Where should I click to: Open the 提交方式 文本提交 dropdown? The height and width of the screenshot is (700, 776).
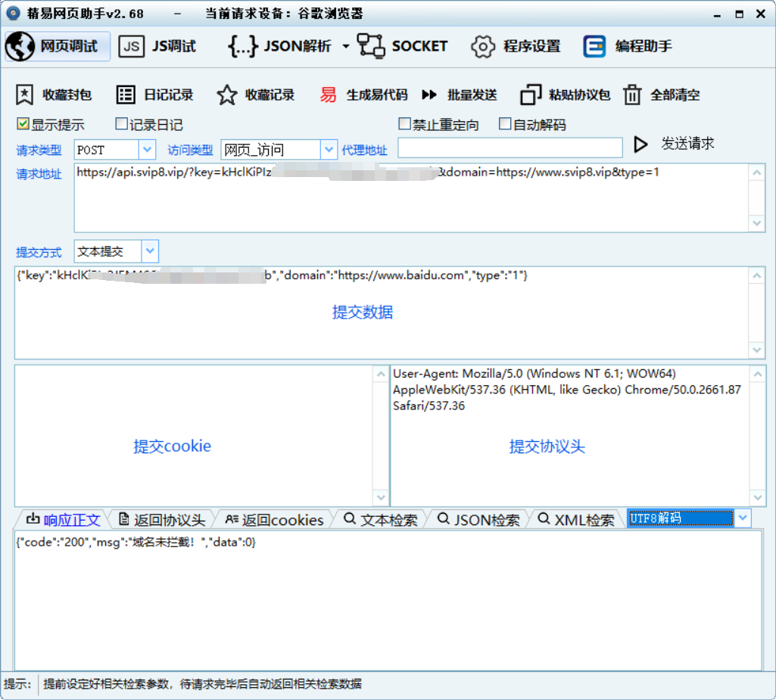pos(150,251)
